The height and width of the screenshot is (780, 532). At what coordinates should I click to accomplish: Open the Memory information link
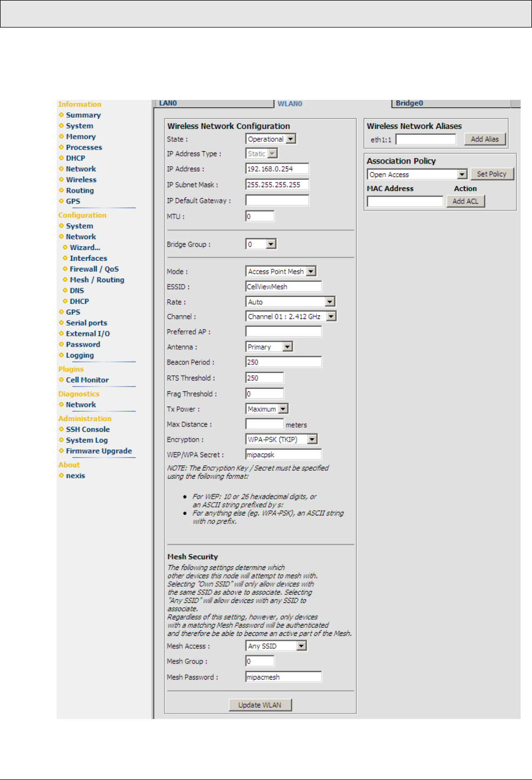pos(80,137)
